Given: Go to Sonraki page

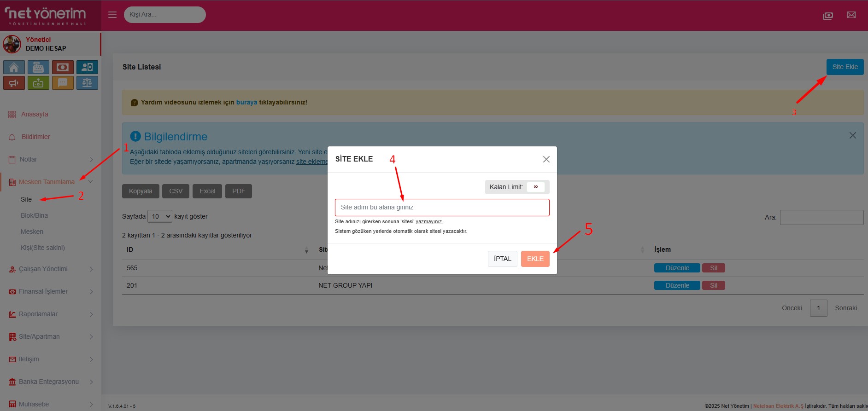Looking at the screenshot, I should click(x=846, y=308).
